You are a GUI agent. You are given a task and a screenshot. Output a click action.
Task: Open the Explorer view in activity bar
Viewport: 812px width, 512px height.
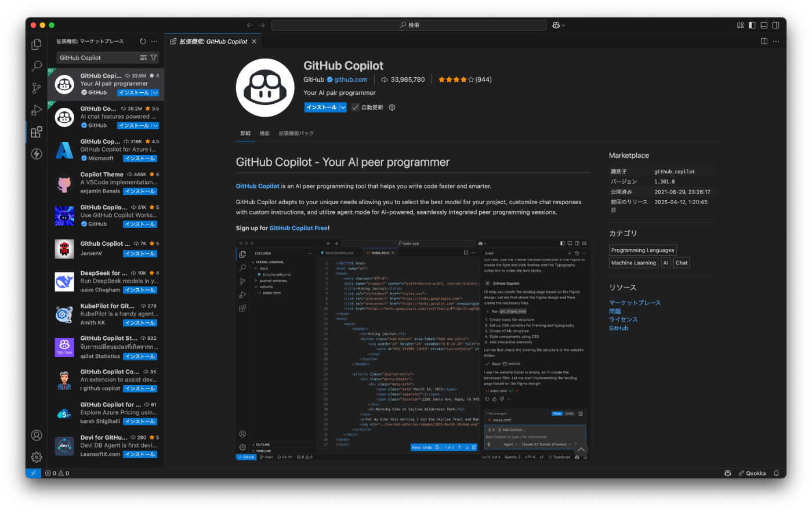point(37,44)
